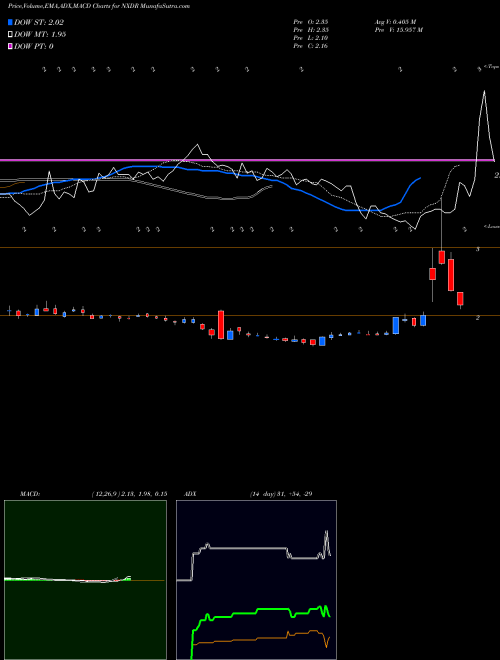Click the price axis label 3
The height and width of the screenshot is (660, 500).
click(x=477, y=250)
